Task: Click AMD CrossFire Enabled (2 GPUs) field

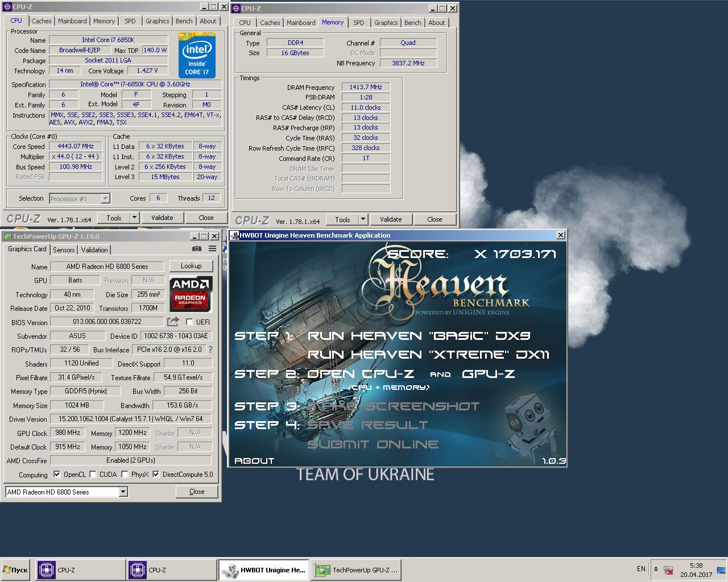Action: pos(131,460)
